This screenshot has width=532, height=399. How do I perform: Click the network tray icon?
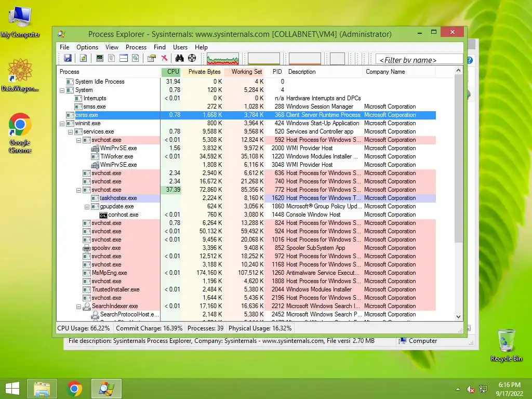point(483,389)
